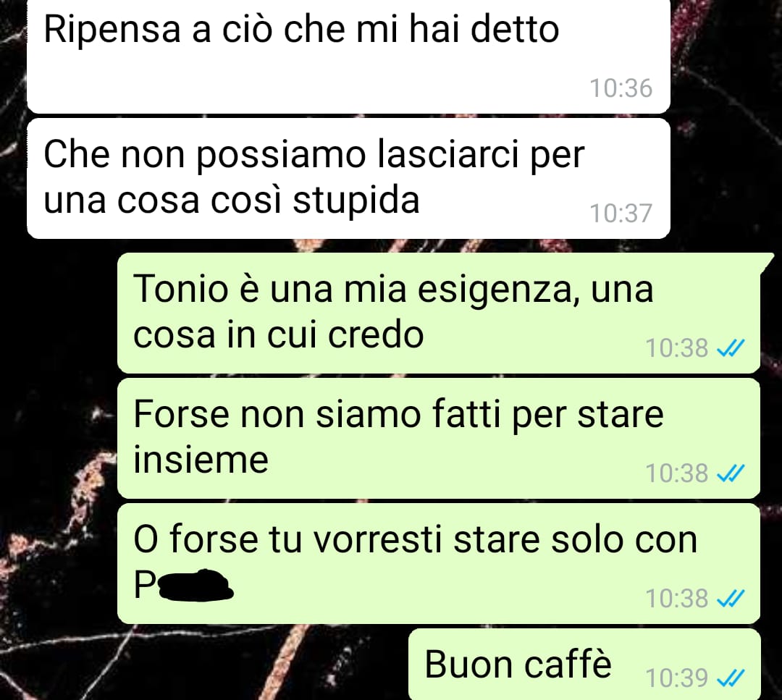
Task: Select the 'Ripensa a ciò che mi hai detto' message
Action: coord(348,56)
